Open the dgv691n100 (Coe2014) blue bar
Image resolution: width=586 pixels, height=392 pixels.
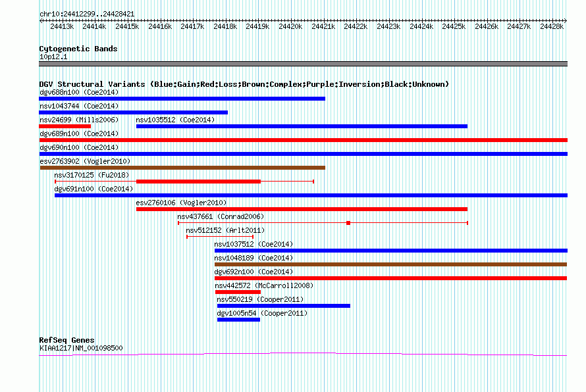311,195
